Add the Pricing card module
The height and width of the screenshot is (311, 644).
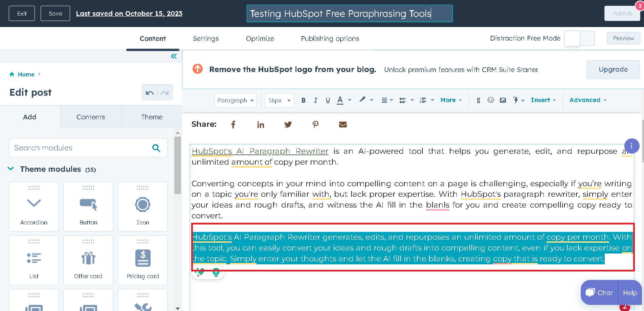[x=143, y=260]
